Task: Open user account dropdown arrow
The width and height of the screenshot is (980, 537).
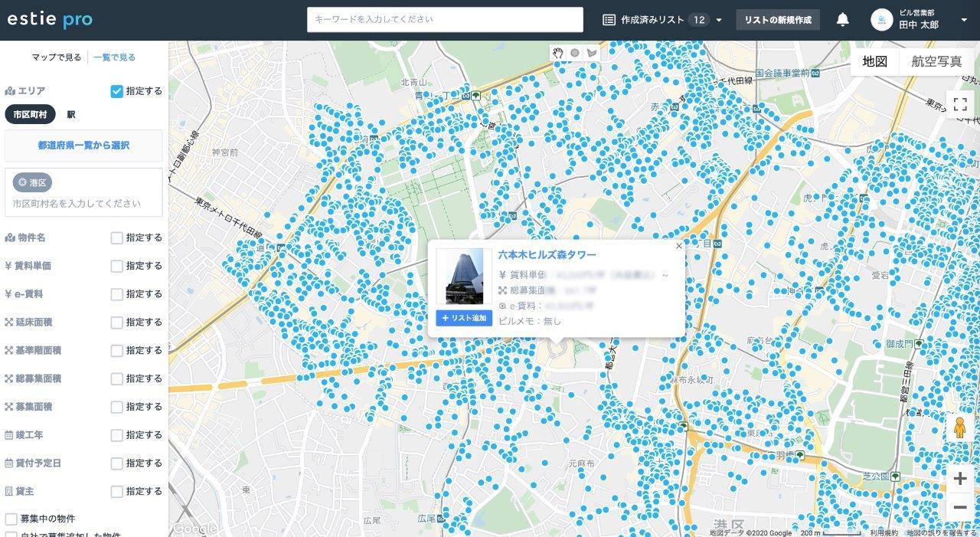Action: 963,20
